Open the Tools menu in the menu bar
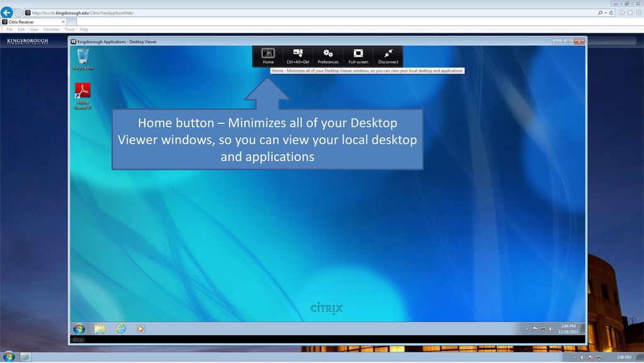 [69, 30]
